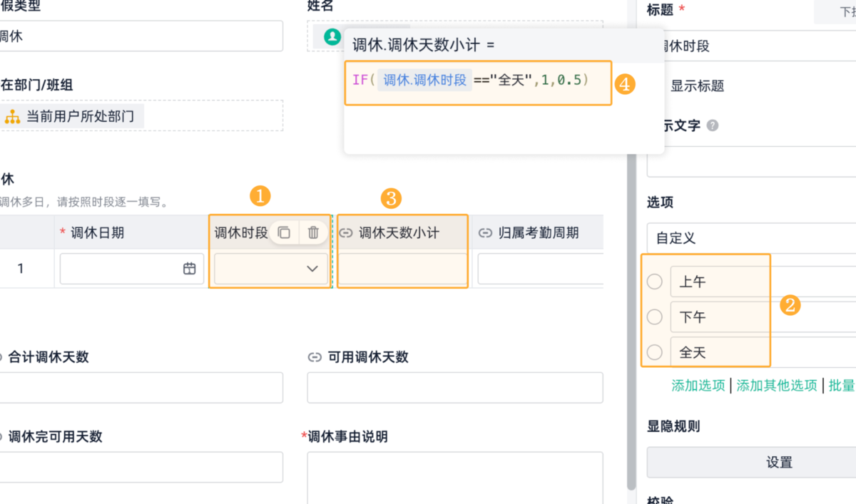Click the org chart icon for 当前用户所处部门
This screenshot has width=856, height=504.
(x=12, y=115)
